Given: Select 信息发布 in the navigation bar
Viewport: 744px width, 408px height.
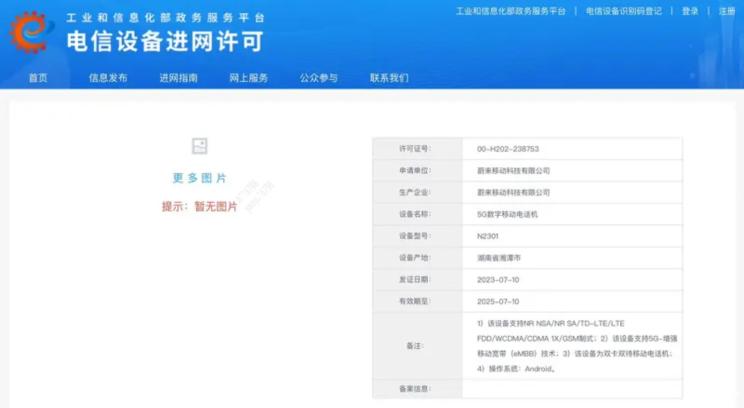Looking at the screenshot, I should 108,78.
